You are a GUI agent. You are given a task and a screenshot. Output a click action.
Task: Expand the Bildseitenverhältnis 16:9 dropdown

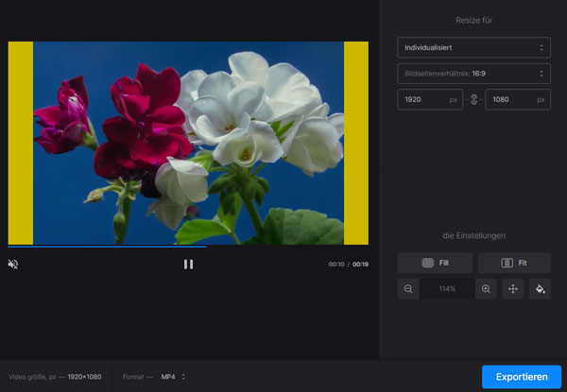coord(473,74)
